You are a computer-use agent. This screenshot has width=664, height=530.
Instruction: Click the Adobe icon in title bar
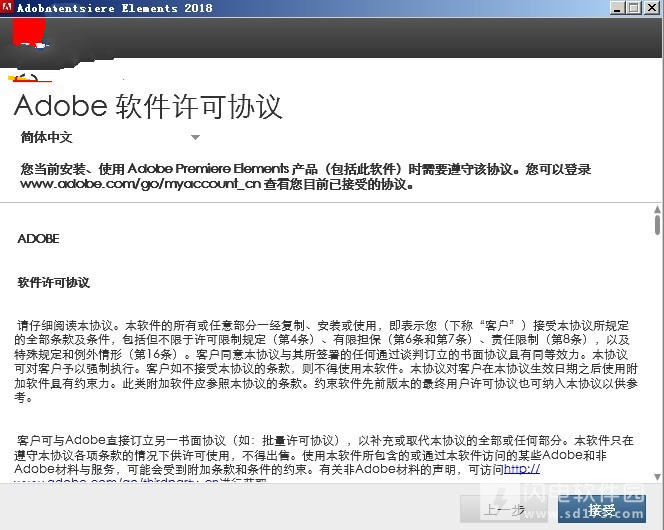point(7,8)
